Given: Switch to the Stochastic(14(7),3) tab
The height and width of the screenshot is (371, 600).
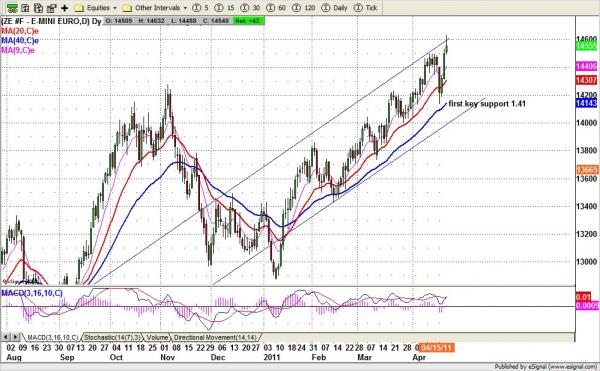Looking at the screenshot, I should tap(112, 338).
